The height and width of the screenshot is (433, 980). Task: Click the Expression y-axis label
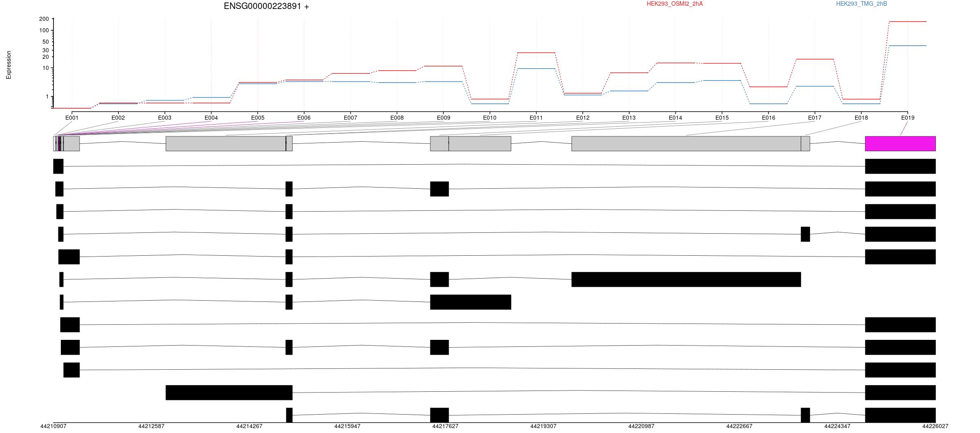[x=9, y=65]
